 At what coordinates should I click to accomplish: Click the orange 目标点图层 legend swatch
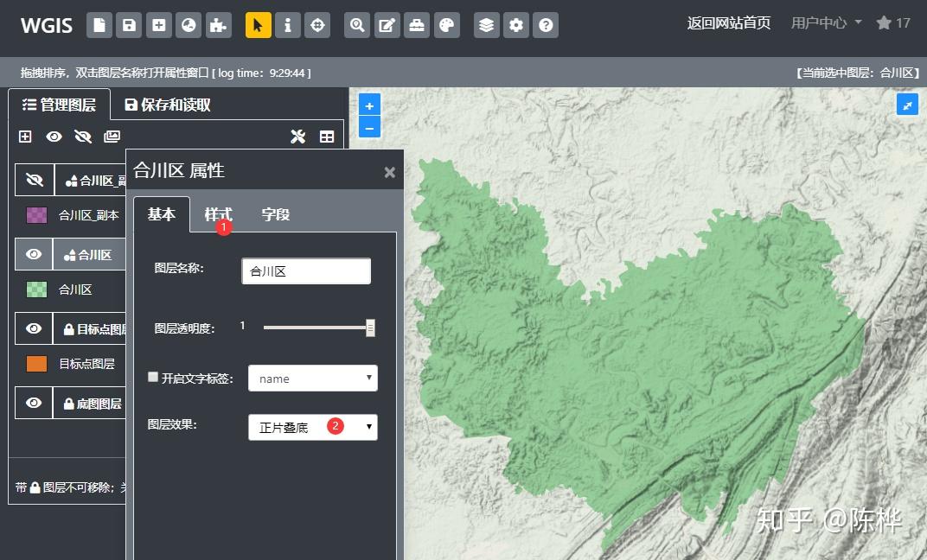(36, 364)
